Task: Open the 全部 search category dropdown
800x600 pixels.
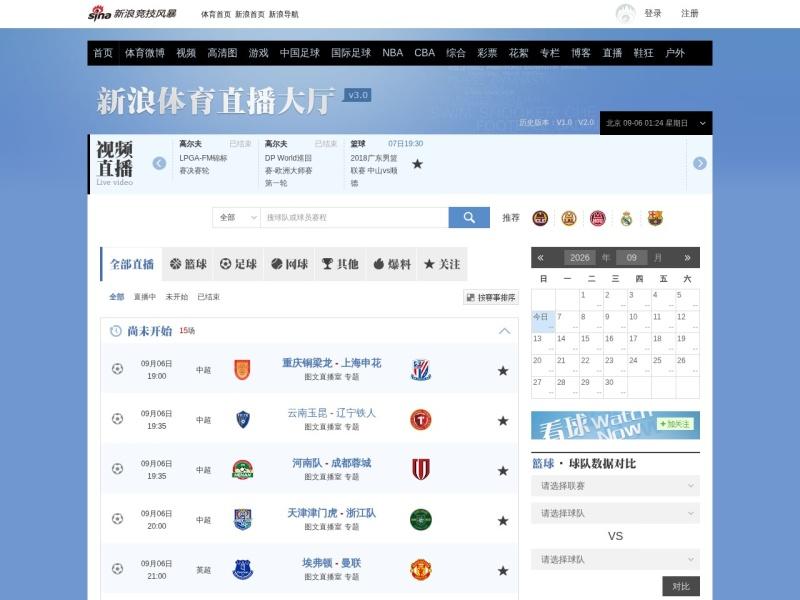Action: click(x=236, y=217)
